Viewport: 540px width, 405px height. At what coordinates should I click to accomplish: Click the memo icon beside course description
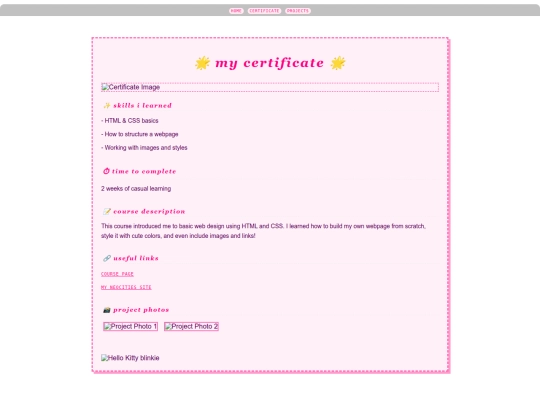107,211
